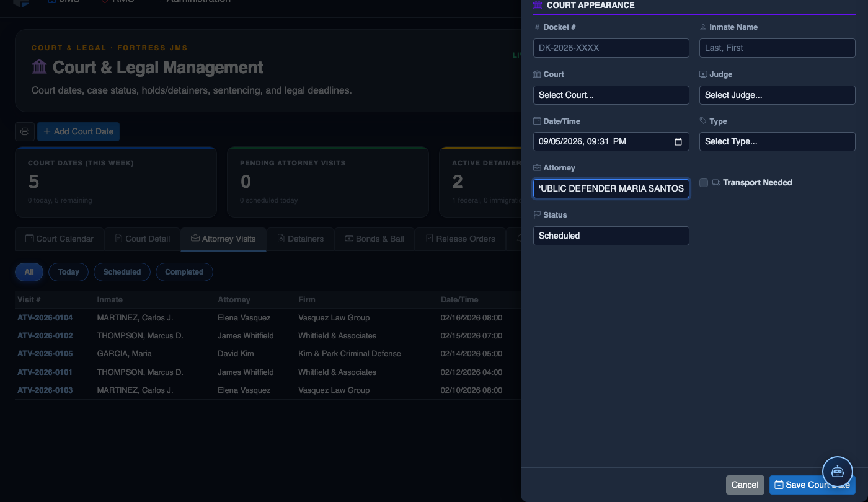Open the Court Dates (This Week) stat card
The image size is (868, 502).
(116, 182)
